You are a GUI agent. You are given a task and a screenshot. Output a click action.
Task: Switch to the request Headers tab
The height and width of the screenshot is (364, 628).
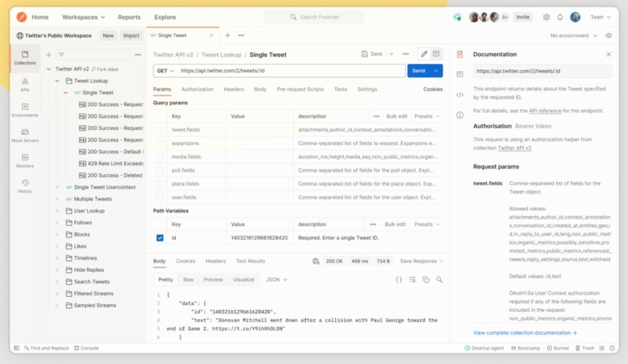234,89
